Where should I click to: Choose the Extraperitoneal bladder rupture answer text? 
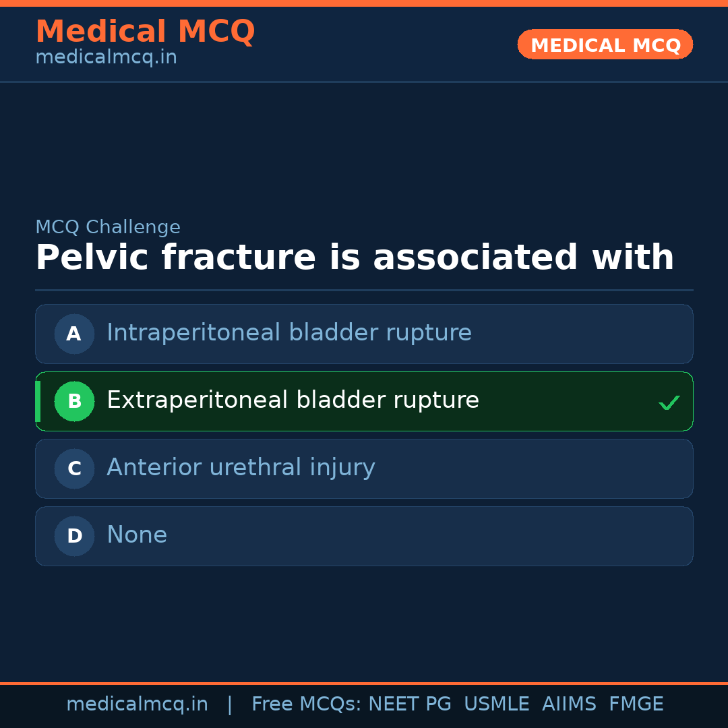click(293, 400)
